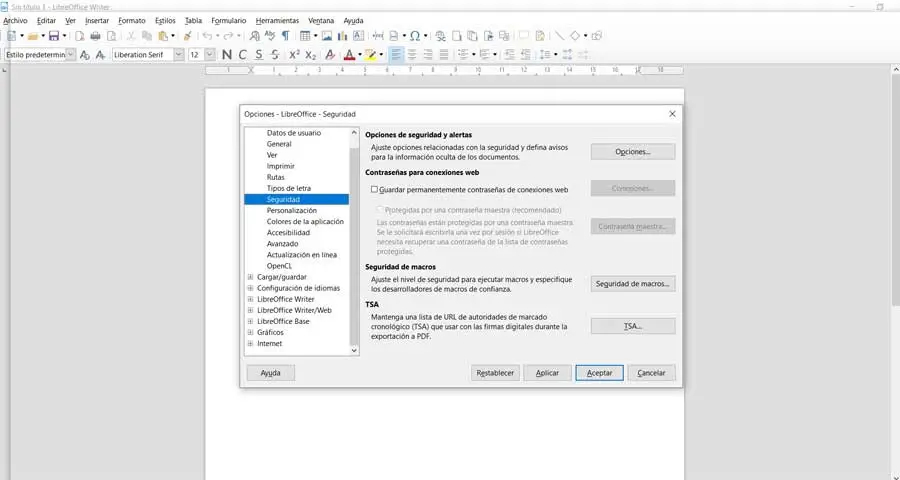This screenshot has width=900, height=480.
Task: Click the Underline S icon
Action: (x=259, y=55)
